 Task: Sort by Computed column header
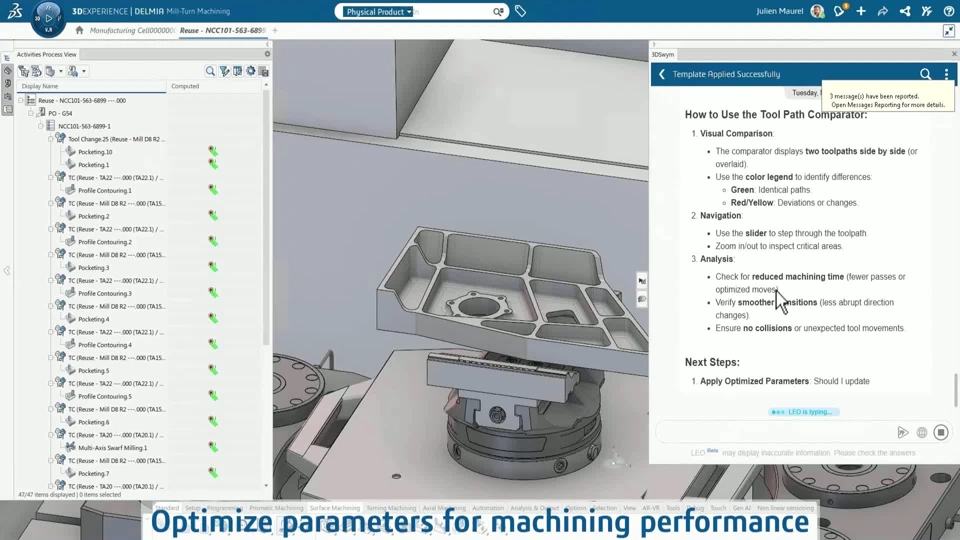point(215,86)
